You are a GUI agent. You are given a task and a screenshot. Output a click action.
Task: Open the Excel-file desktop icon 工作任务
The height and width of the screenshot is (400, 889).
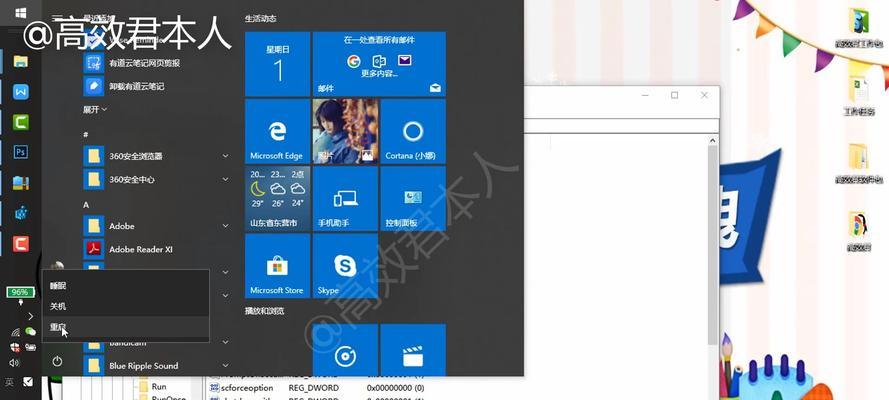point(858,95)
